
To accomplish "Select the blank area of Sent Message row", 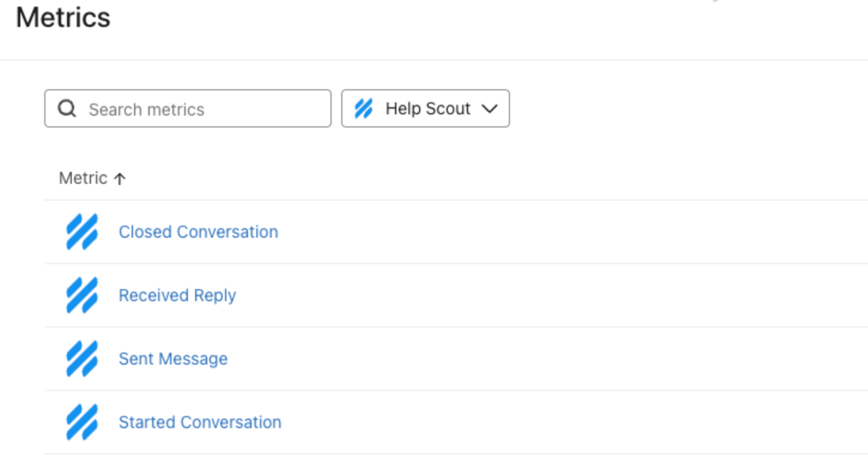I will (x=539, y=359).
